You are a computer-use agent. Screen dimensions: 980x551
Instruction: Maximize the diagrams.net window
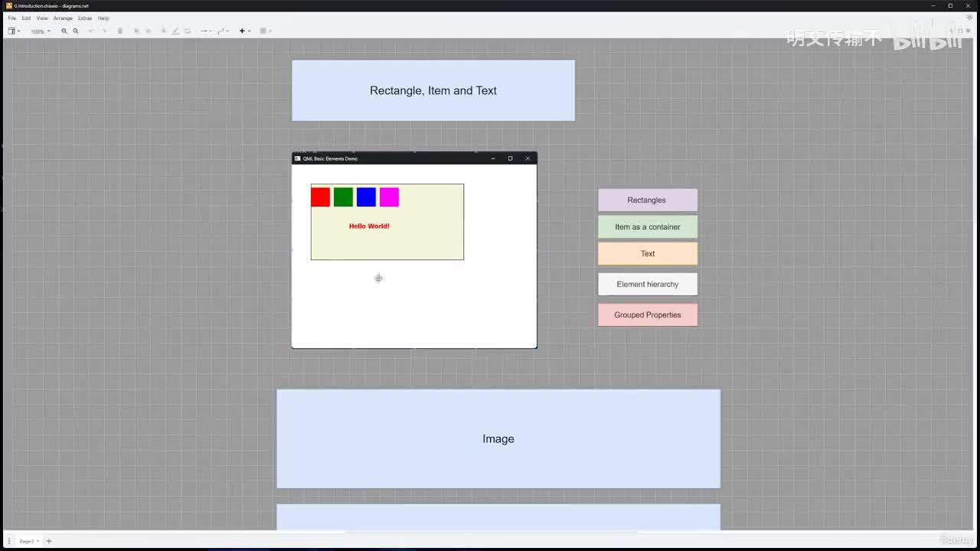pyautogui.click(x=951, y=5)
